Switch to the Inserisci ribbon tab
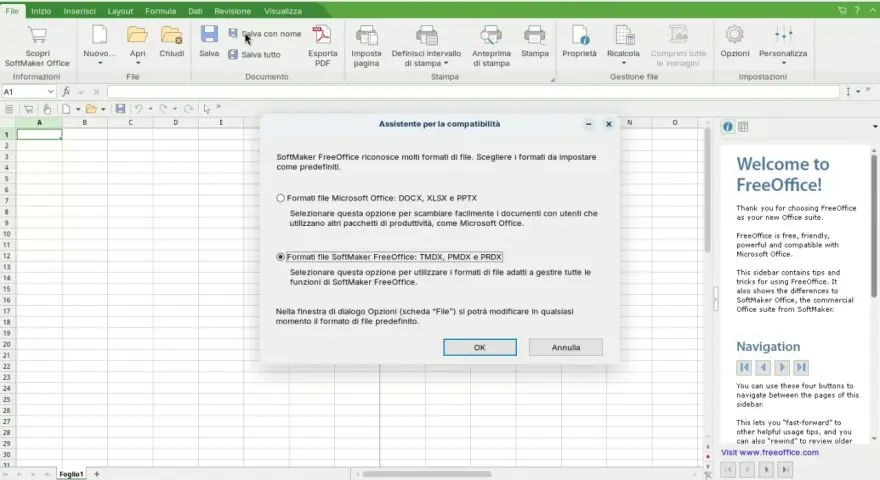The width and height of the screenshot is (880, 480). pyautogui.click(x=80, y=11)
